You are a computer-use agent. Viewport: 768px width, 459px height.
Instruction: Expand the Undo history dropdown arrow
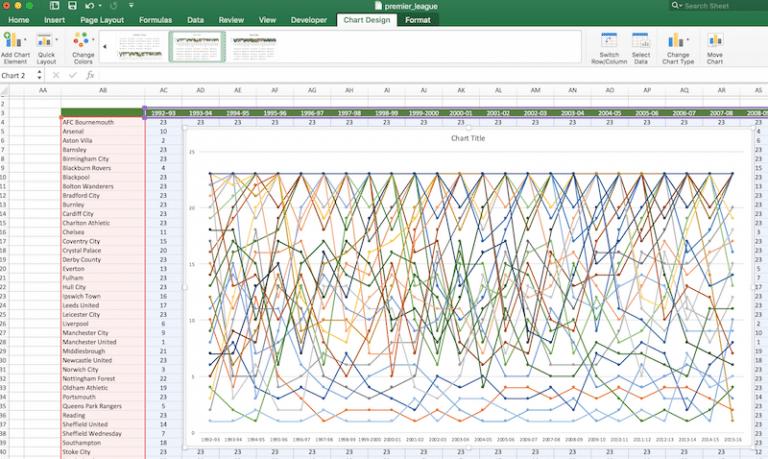click(100, 5)
